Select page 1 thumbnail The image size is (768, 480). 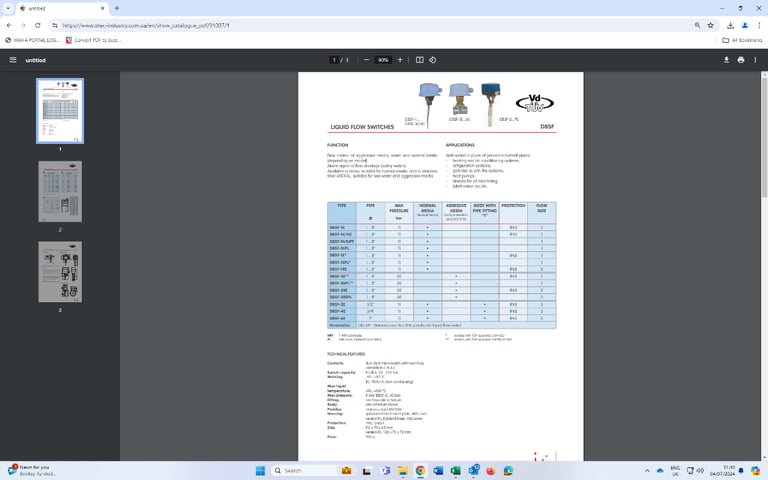[x=60, y=111]
